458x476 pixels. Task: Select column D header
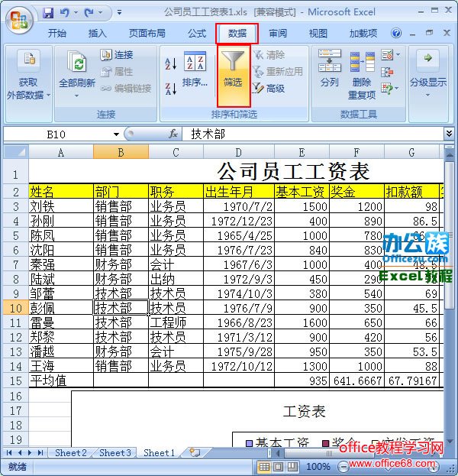(239, 152)
